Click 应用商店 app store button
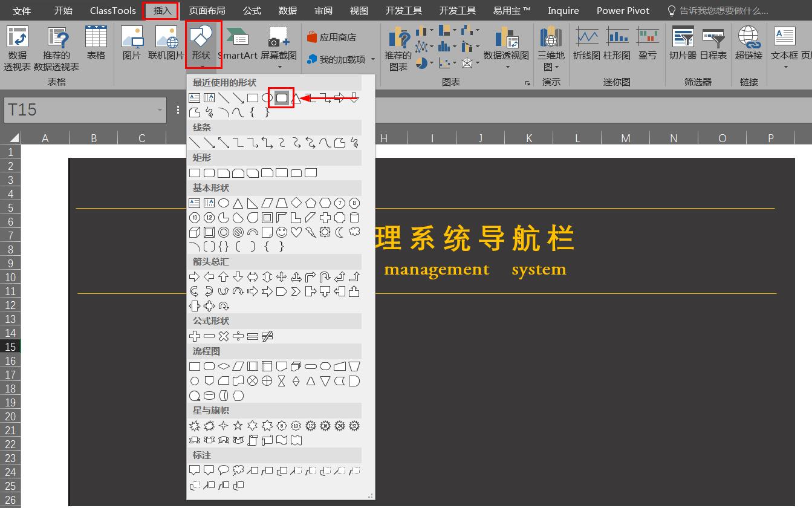 click(331, 37)
